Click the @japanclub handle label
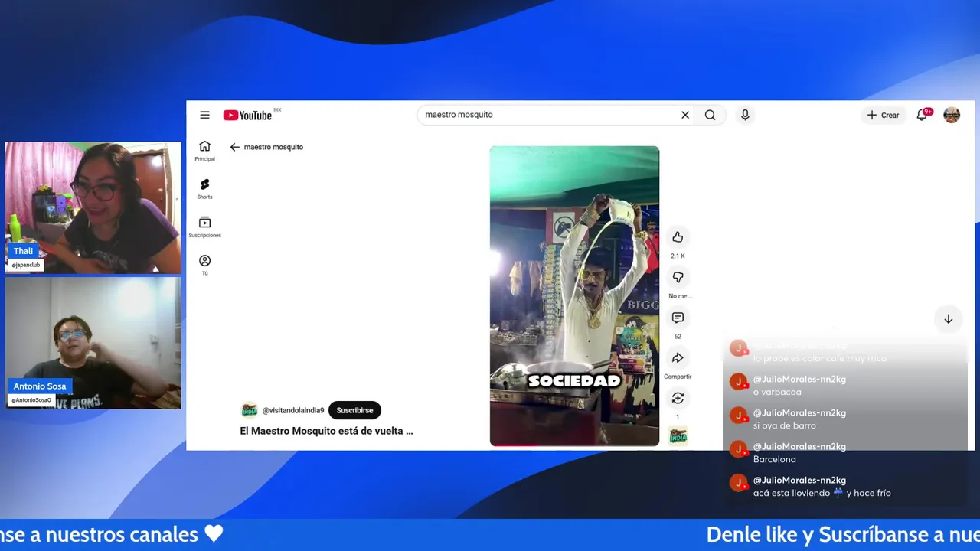980x551 pixels. 26,265
